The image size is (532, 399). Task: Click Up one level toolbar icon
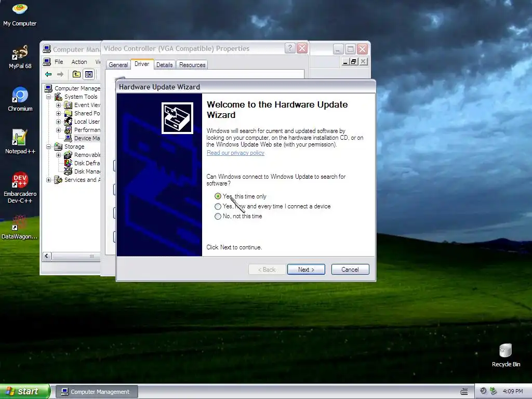tap(77, 74)
